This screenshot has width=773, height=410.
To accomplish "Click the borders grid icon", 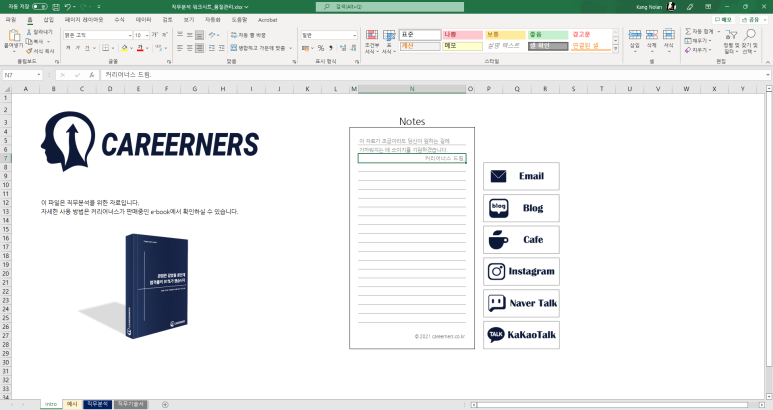I will coord(105,48).
